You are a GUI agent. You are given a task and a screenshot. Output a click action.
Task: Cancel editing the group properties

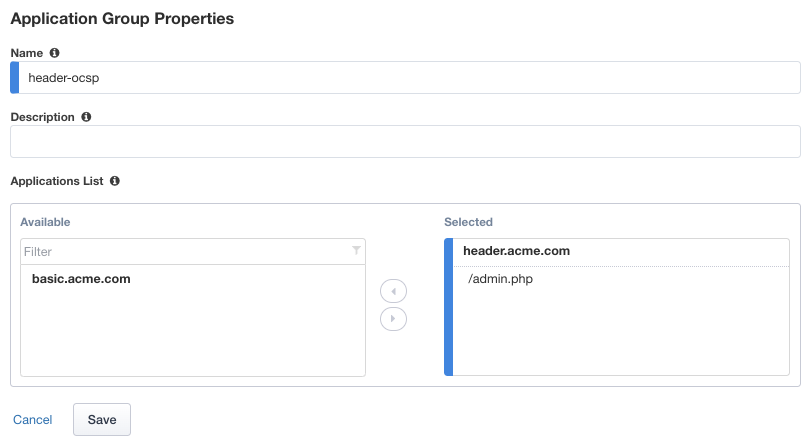coord(33,420)
